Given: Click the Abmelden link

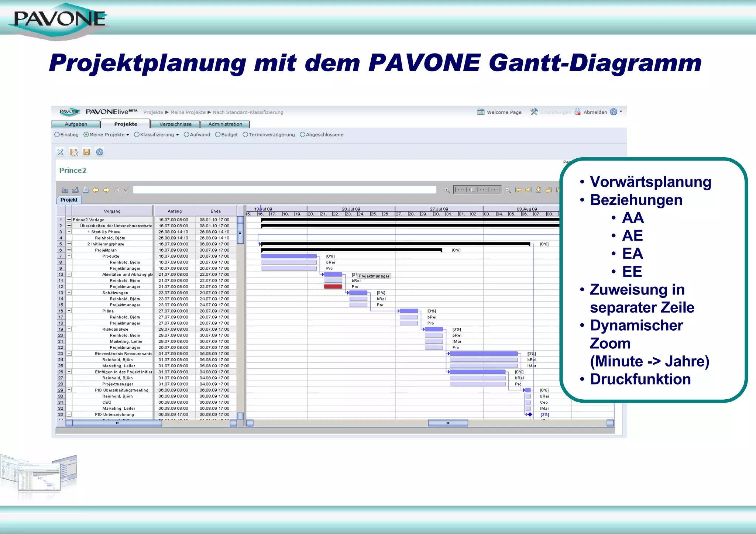Looking at the screenshot, I should click(595, 112).
